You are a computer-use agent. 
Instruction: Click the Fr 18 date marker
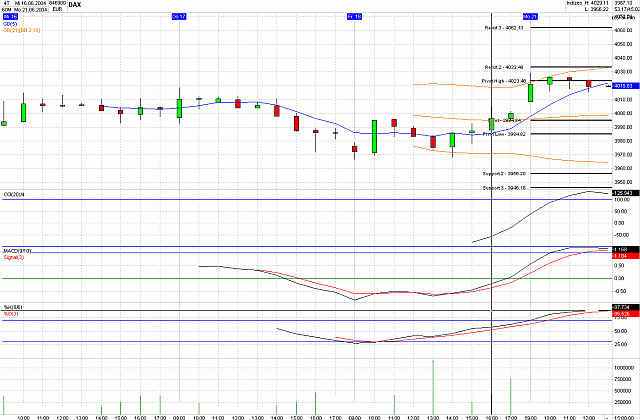point(354,18)
